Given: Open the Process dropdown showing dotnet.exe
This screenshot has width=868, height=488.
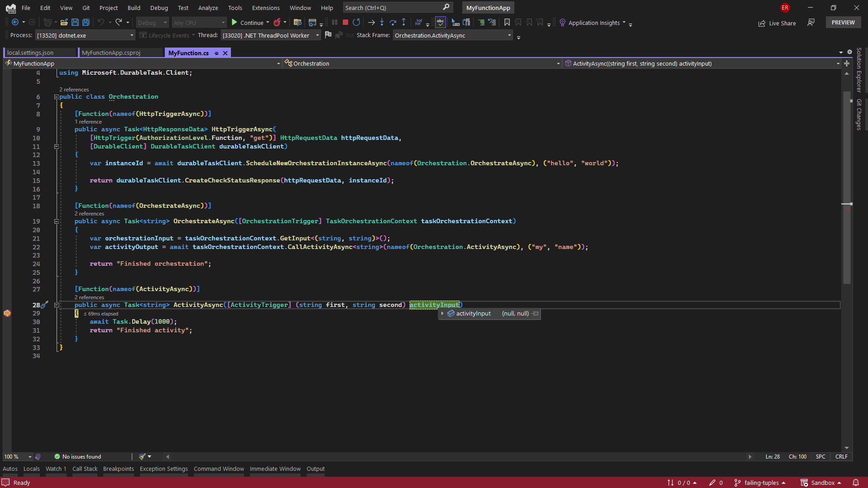Looking at the screenshot, I should point(84,35).
